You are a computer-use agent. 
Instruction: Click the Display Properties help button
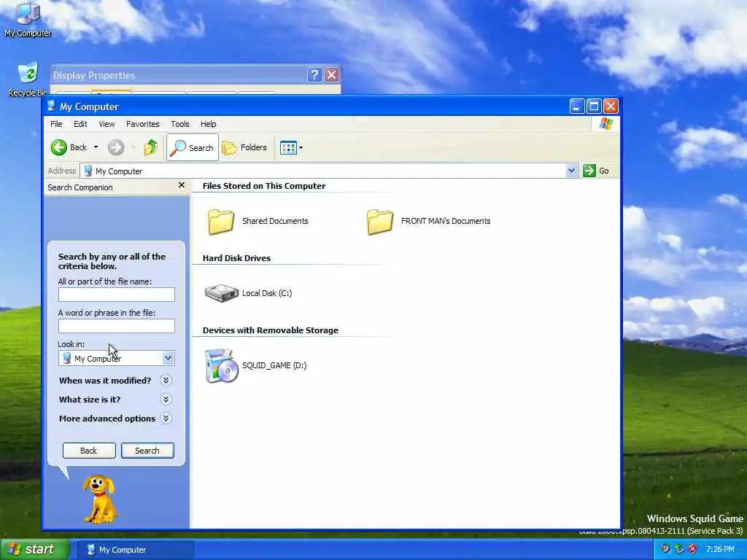click(314, 75)
